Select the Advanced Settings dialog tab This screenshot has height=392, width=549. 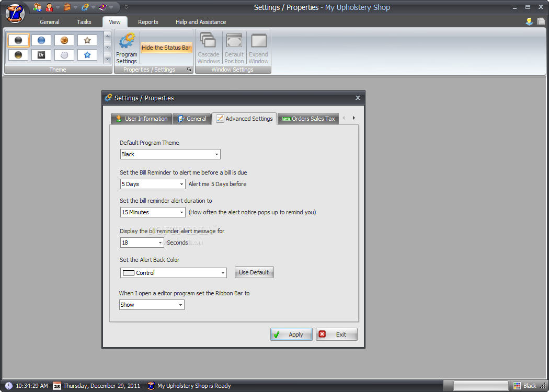(244, 119)
